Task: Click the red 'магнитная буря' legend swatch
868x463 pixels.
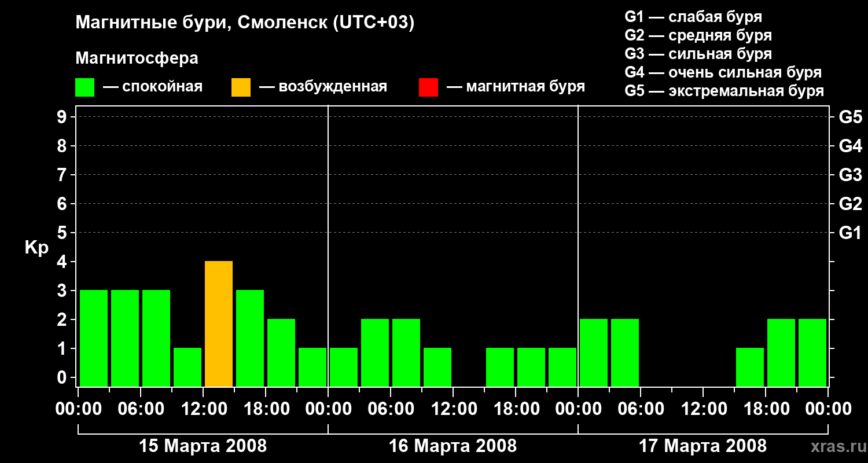Action: tap(428, 87)
